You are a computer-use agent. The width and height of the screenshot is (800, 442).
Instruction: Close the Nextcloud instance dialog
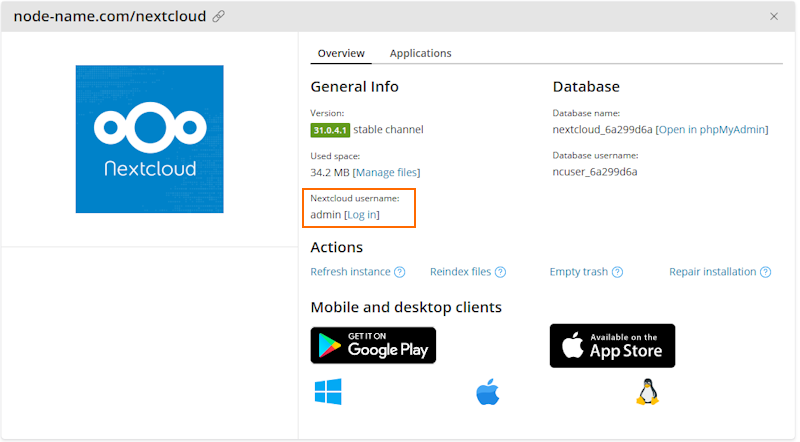pos(774,16)
